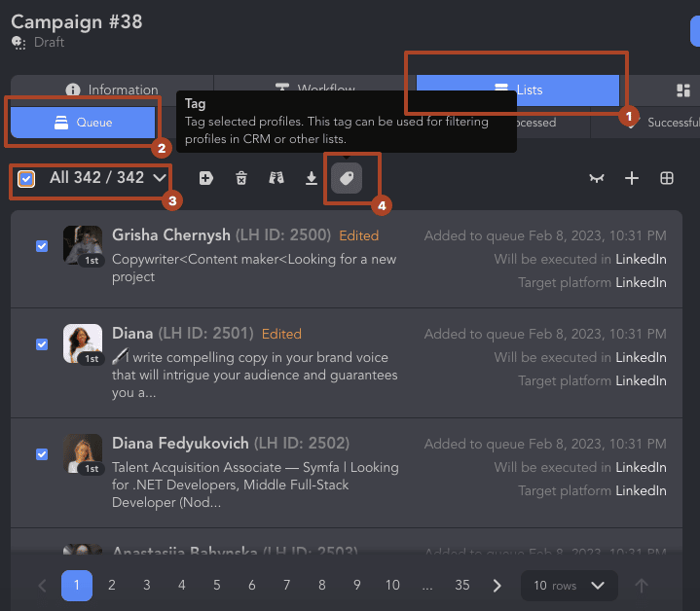Expand the All 342 / 342 selection dropdown

point(160,178)
